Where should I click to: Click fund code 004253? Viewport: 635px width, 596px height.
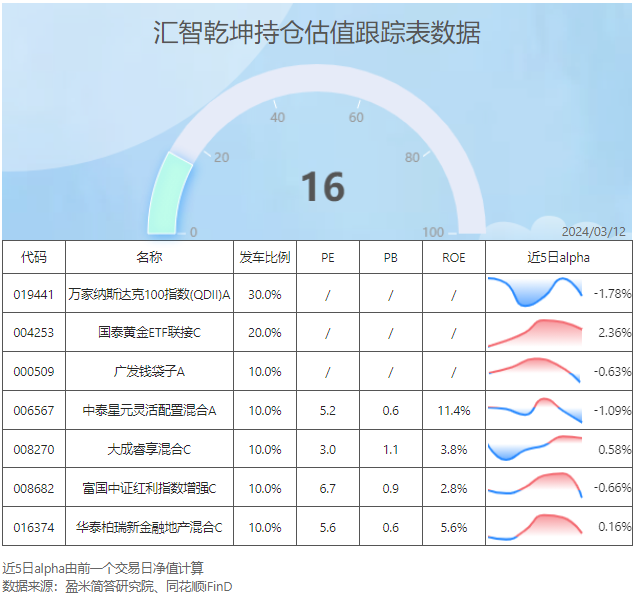pos(34,332)
